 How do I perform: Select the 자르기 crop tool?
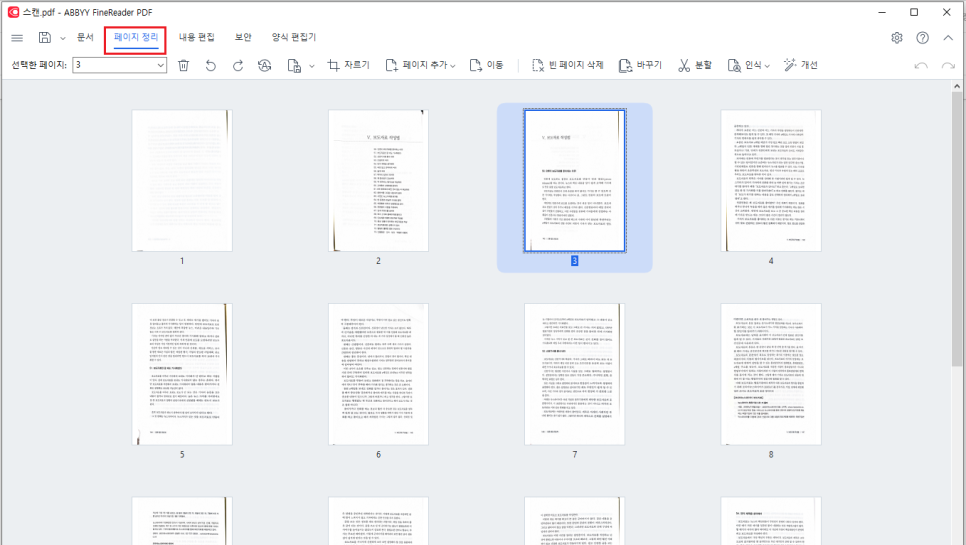click(348, 65)
